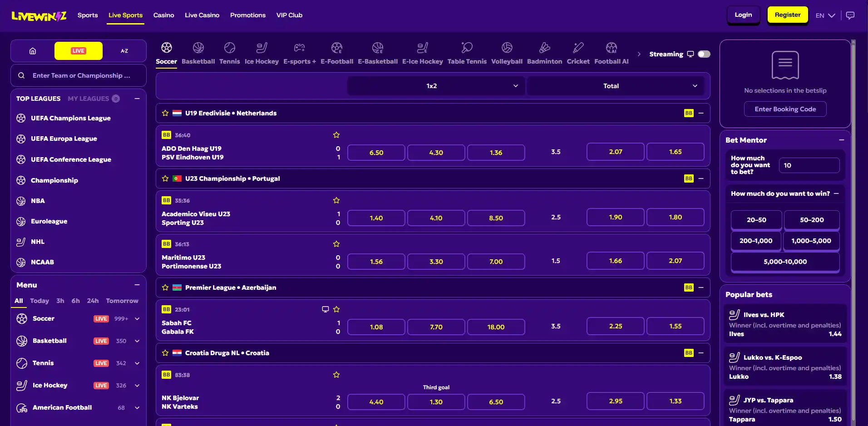868x426 pixels.
Task: Select the Football AI icon
Action: (612, 48)
